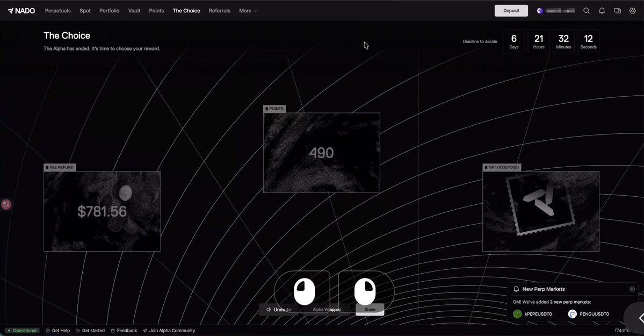Open Get Help in the footer
644x336 pixels.
(57, 331)
